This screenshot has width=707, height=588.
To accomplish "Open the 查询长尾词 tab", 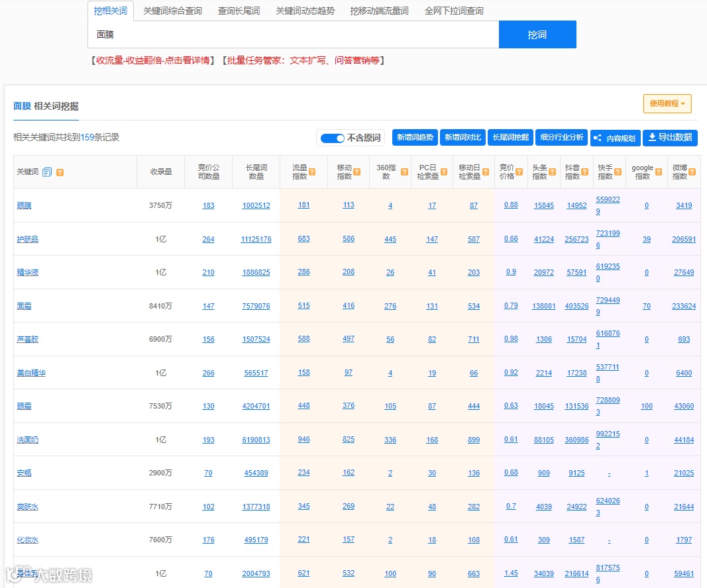I will pos(239,11).
